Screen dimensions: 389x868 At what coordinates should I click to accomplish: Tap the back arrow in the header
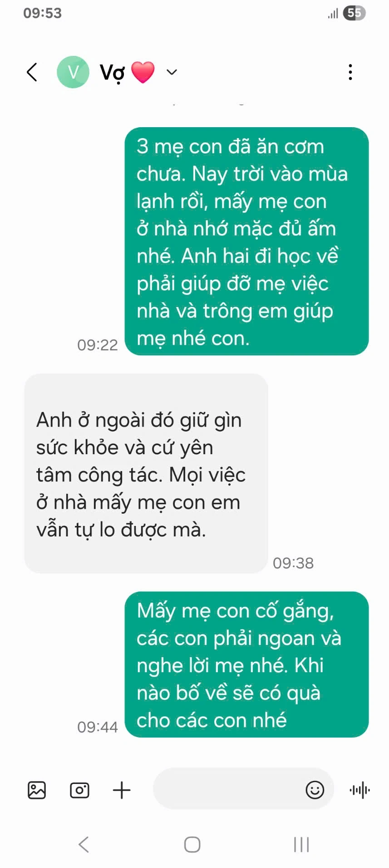[x=31, y=72]
